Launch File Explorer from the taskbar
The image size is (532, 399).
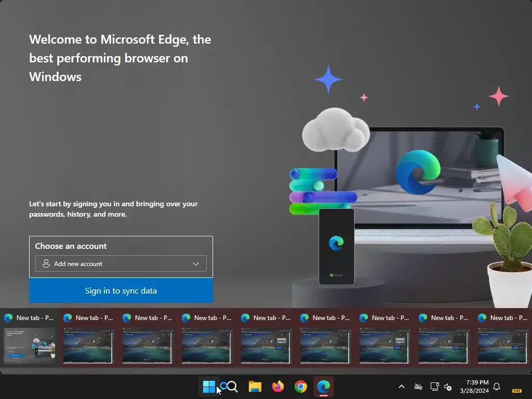pos(255,387)
